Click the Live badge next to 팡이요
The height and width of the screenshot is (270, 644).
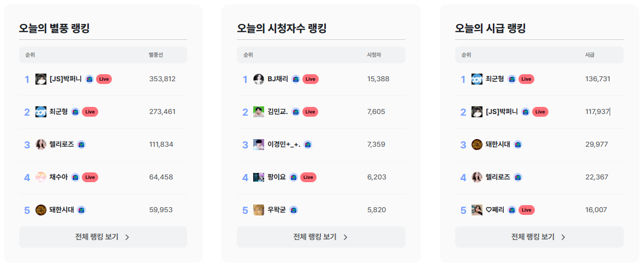tap(308, 177)
